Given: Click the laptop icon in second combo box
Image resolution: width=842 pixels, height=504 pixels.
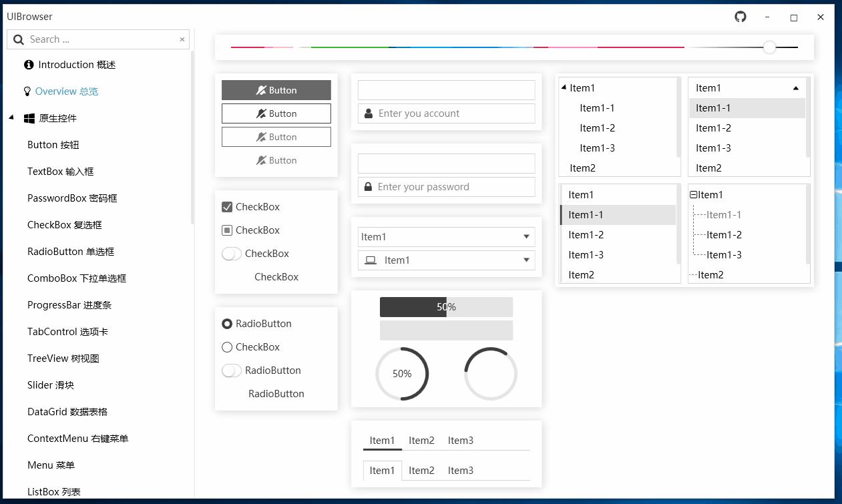Looking at the screenshot, I should pyautogui.click(x=371, y=260).
